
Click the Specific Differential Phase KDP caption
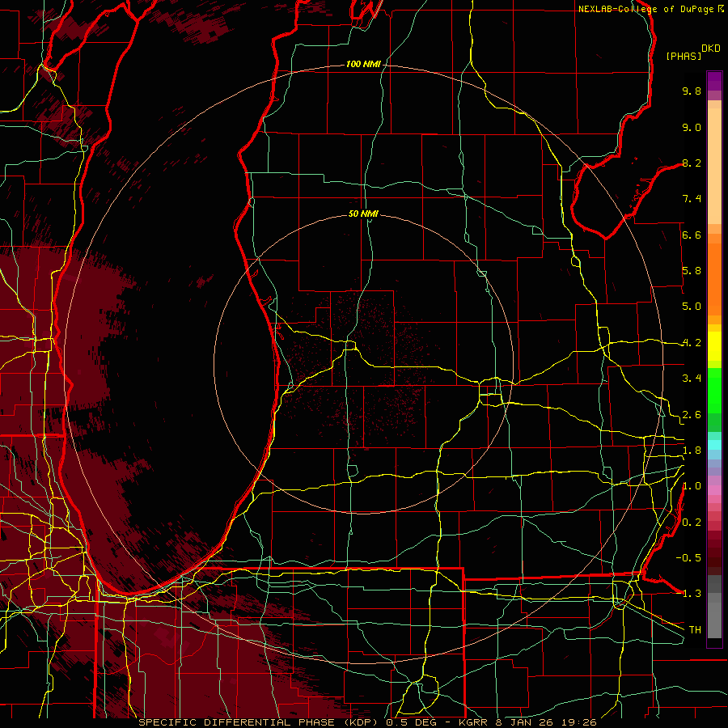click(367, 722)
